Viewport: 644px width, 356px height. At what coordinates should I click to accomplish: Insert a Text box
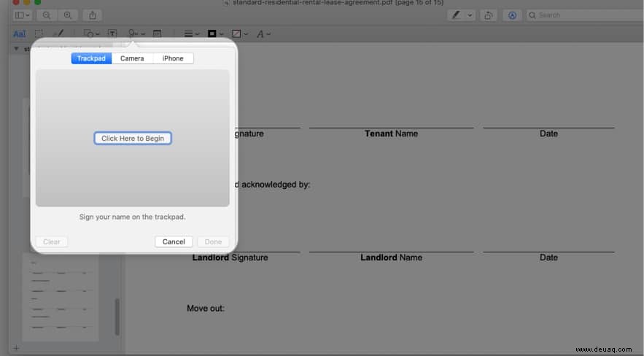click(x=112, y=34)
